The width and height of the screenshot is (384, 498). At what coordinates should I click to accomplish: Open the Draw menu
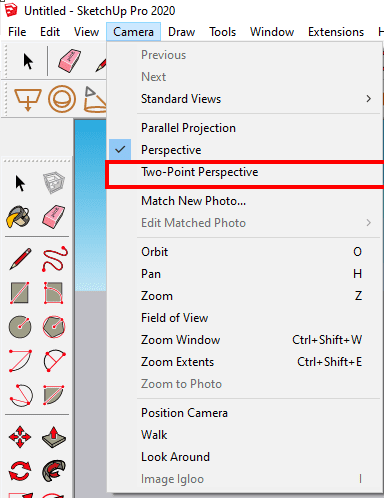pos(181,32)
